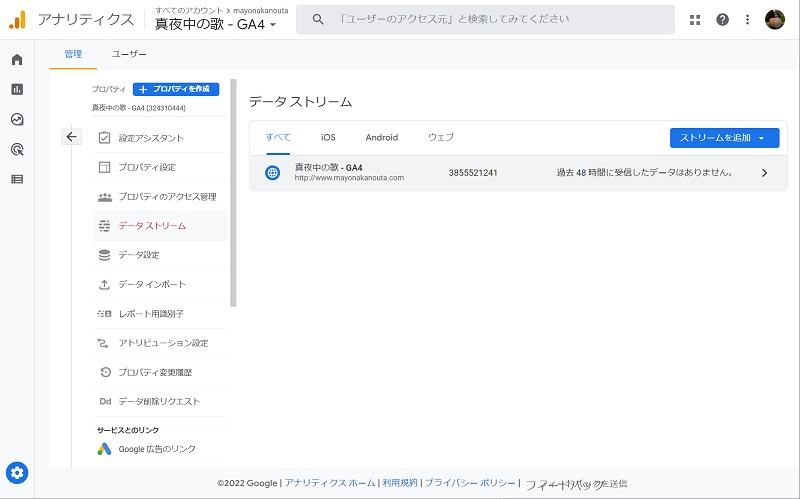Open レポート用識別子 menu item
Image resolution: width=800 pixels, height=499 pixels.
[x=160, y=313]
